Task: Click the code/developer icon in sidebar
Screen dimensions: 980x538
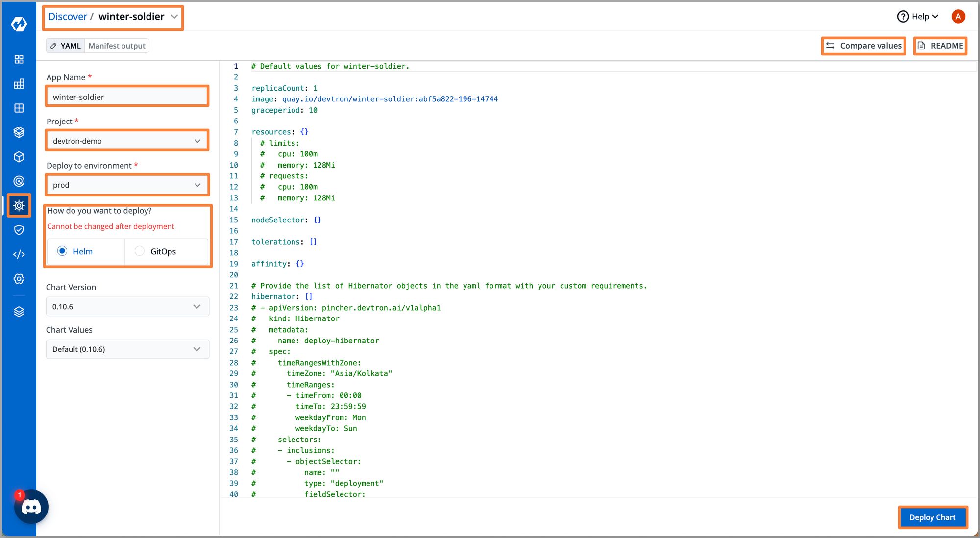Action: click(18, 254)
